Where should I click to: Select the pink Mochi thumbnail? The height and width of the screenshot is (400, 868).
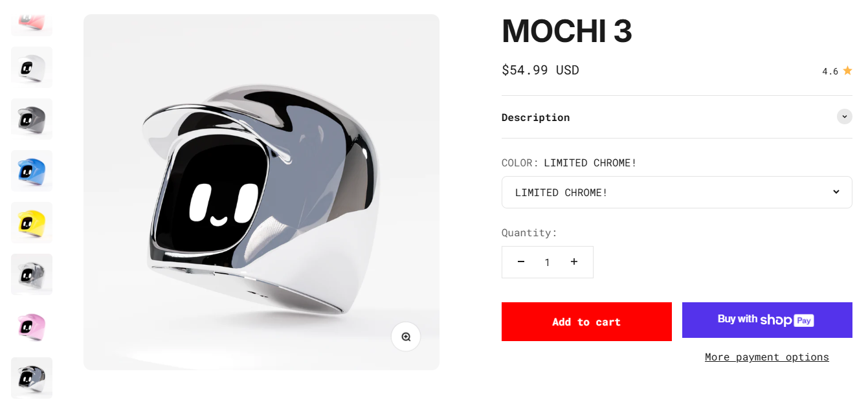[32, 326]
